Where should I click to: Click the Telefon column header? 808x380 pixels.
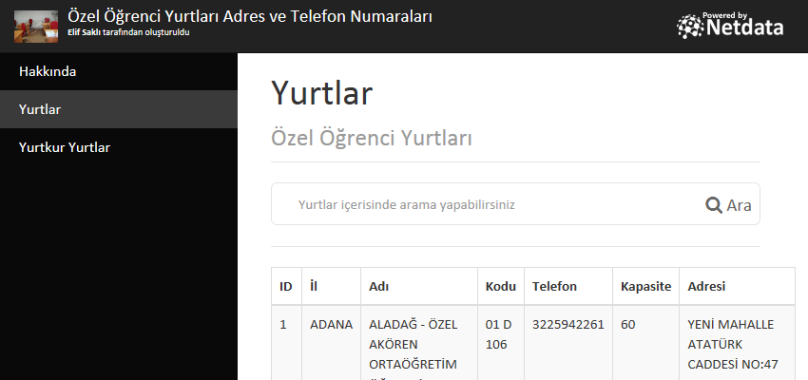pos(568,286)
